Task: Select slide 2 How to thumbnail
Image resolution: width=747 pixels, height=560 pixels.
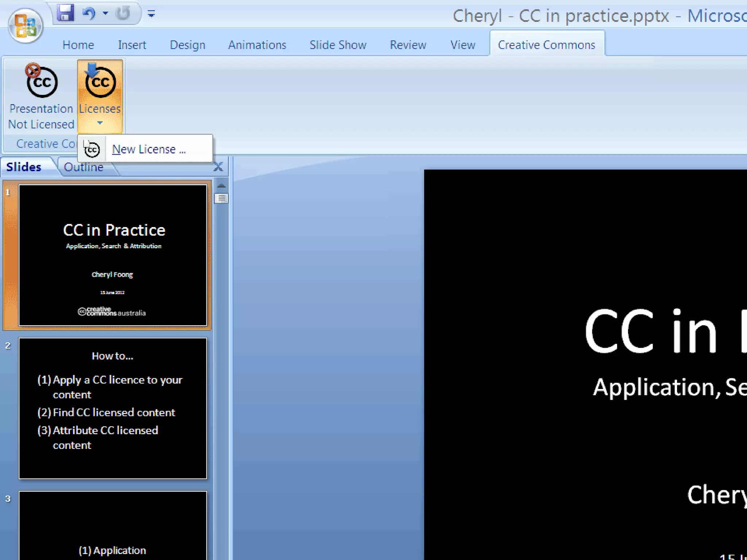Action: point(113,408)
